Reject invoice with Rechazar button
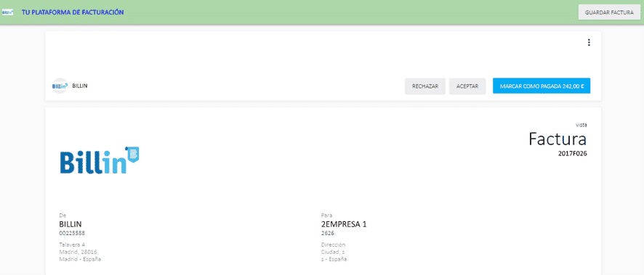Image resolution: width=644 pixels, height=275 pixels. (x=425, y=86)
